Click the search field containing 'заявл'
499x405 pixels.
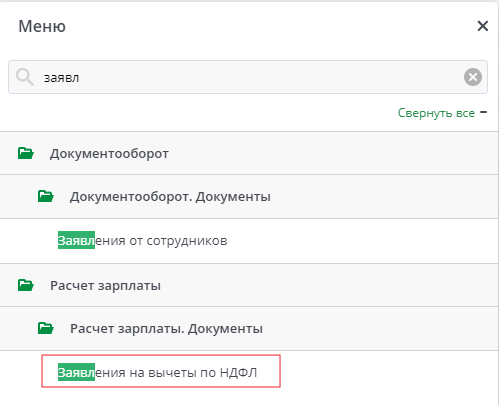[x=248, y=77]
